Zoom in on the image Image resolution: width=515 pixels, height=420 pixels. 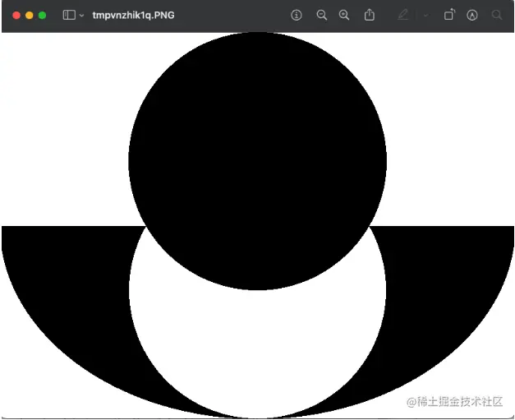tap(344, 15)
